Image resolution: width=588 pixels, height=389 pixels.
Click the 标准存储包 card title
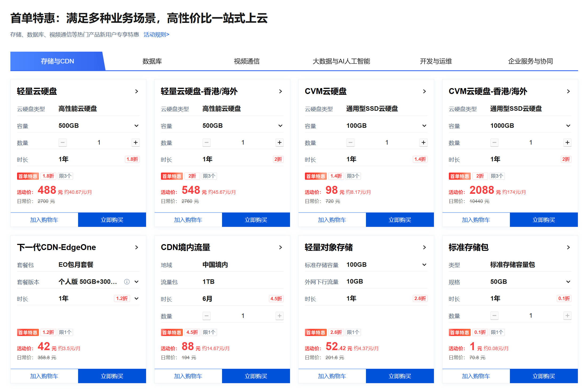(469, 247)
